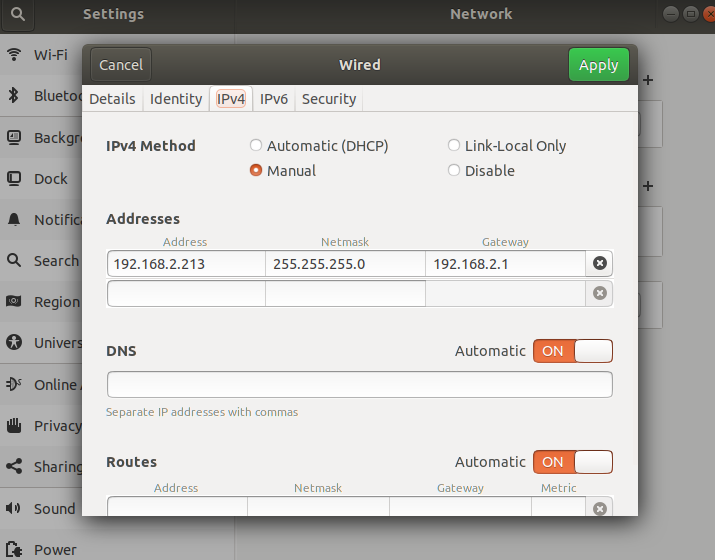The height and width of the screenshot is (560, 715).
Task: Open the Settings search icon
Action: click(17, 14)
